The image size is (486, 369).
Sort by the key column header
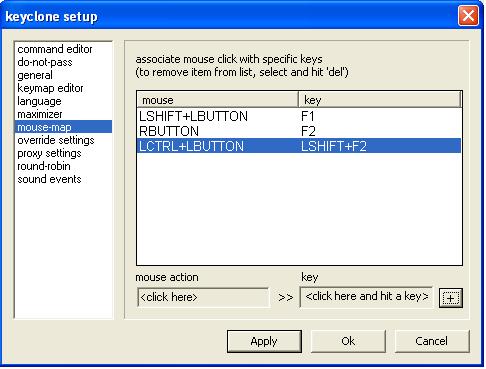[379, 100]
